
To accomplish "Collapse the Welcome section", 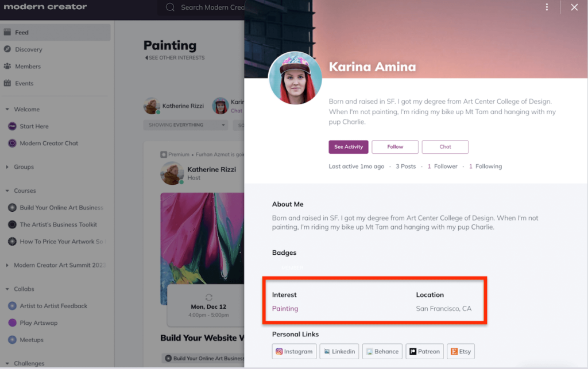I will pyautogui.click(x=6, y=109).
